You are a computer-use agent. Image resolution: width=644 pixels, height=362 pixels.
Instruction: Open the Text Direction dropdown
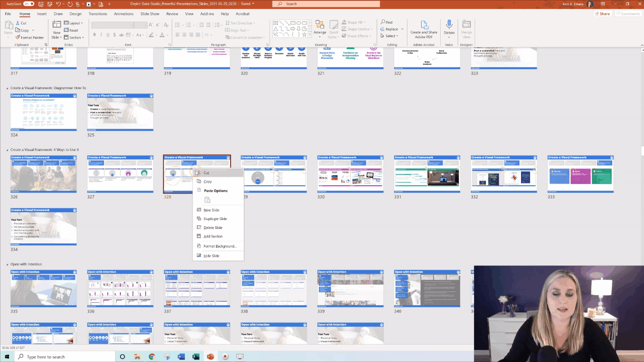pyautogui.click(x=240, y=23)
